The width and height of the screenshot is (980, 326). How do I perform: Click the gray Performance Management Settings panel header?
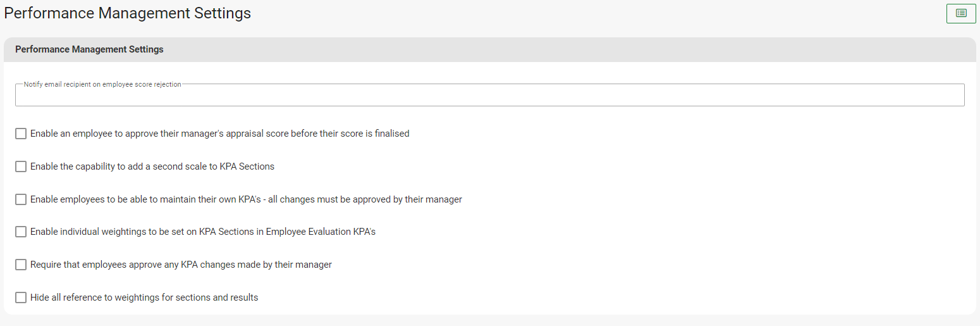[x=89, y=49]
